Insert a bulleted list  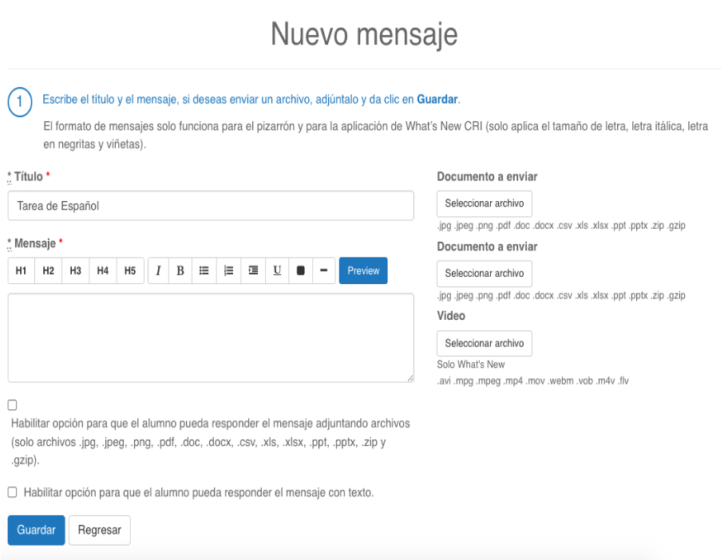click(x=204, y=271)
